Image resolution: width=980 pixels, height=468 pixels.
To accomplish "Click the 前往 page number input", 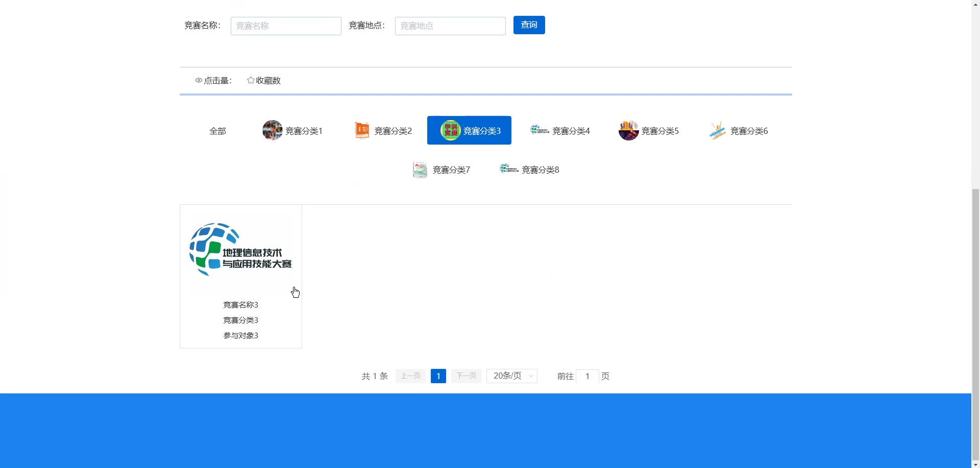I will click(x=587, y=377).
